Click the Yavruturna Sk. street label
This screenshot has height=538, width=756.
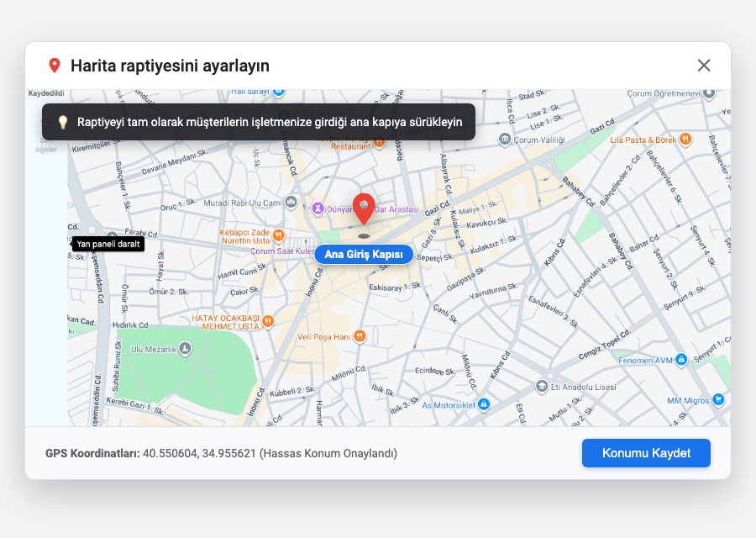coord(494,292)
